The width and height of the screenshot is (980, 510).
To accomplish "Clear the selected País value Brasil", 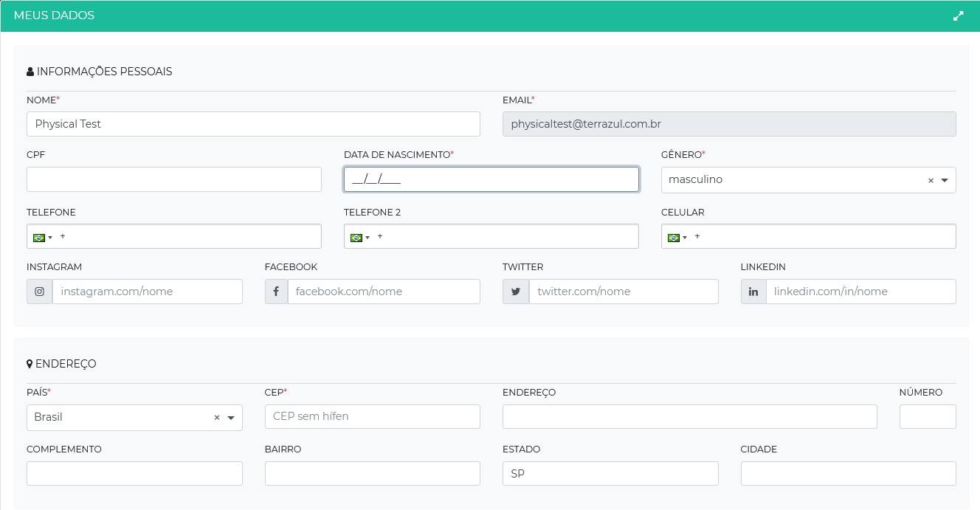I will pos(217,418).
